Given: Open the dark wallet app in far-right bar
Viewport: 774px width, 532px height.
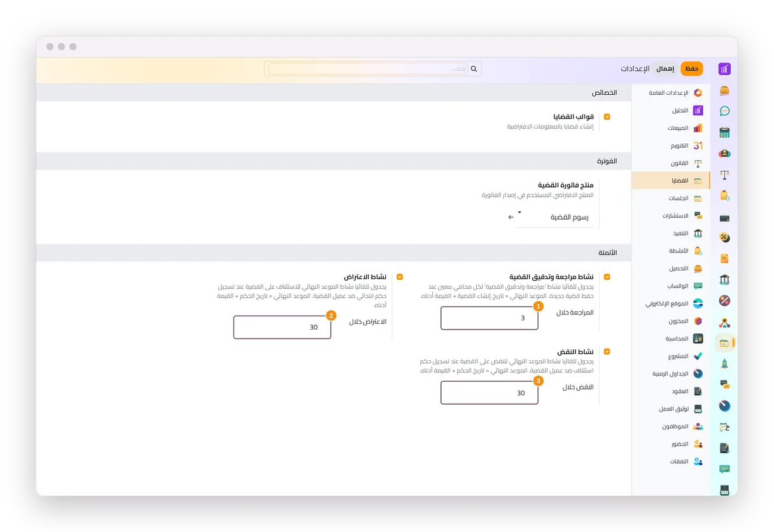Looking at the screenshot, I should click(x=724, y=217).
